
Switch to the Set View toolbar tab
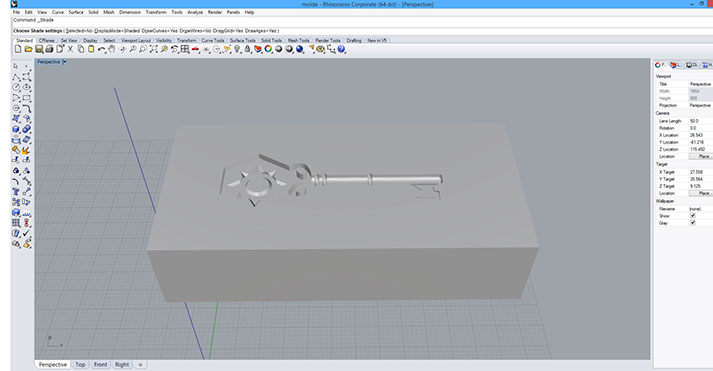[x=69, y=40]
